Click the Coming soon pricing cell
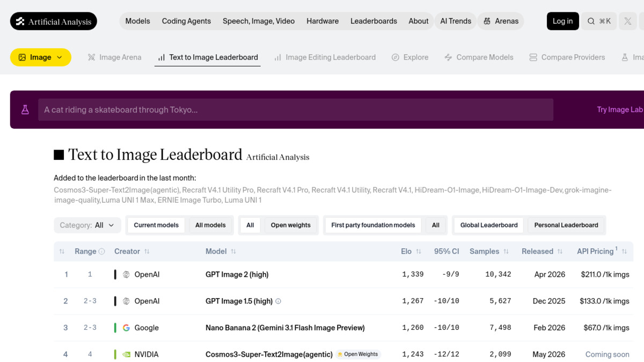 (x=608, y=354)
